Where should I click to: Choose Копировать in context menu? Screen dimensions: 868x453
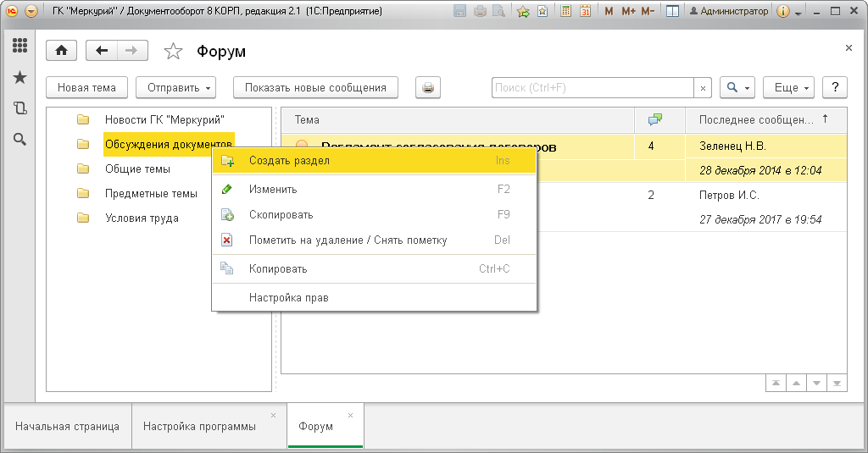(x=374, y=268)
